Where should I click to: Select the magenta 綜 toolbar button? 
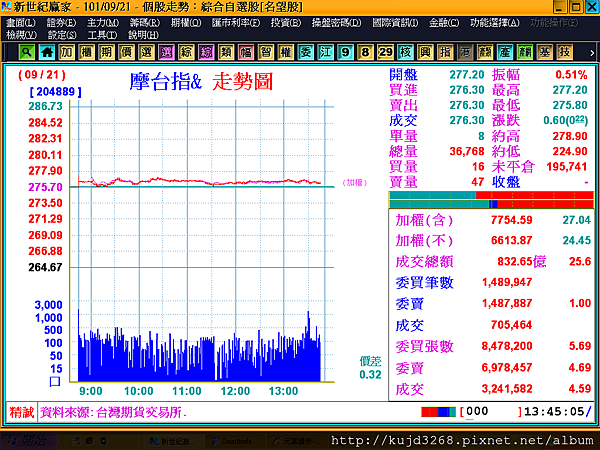tap(206, 52)
